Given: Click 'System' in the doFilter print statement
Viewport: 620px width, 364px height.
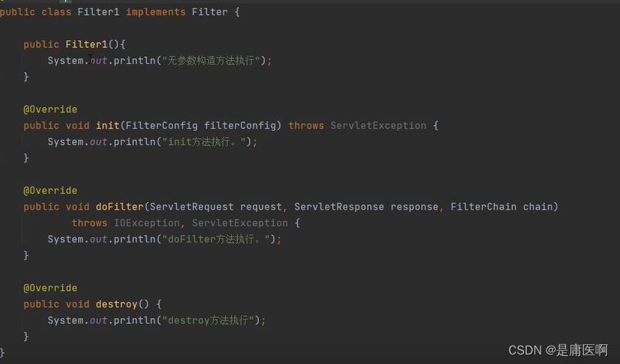Looking at the screenshot, I should coord(66,239).
